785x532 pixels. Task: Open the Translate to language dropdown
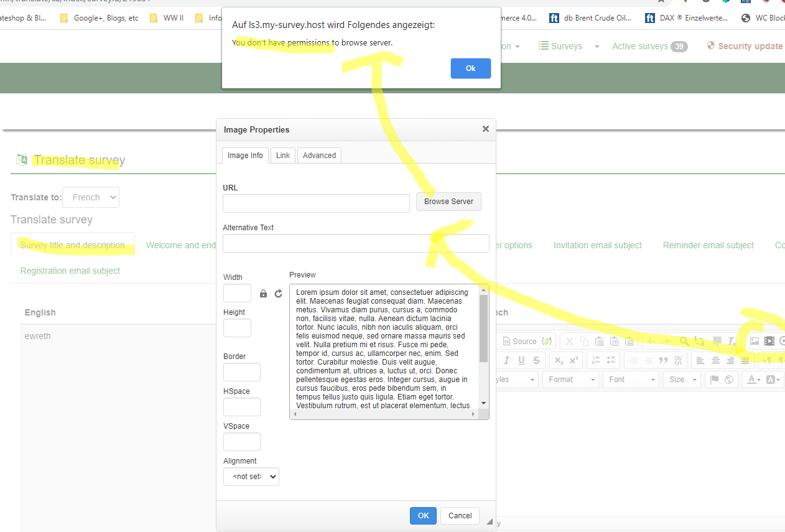tap(91, 197)
